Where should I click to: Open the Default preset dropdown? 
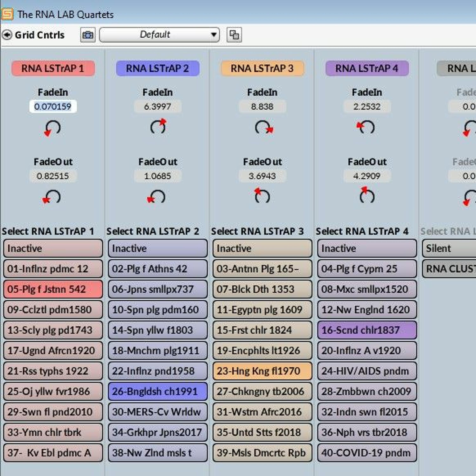click(x=159, y=35)
